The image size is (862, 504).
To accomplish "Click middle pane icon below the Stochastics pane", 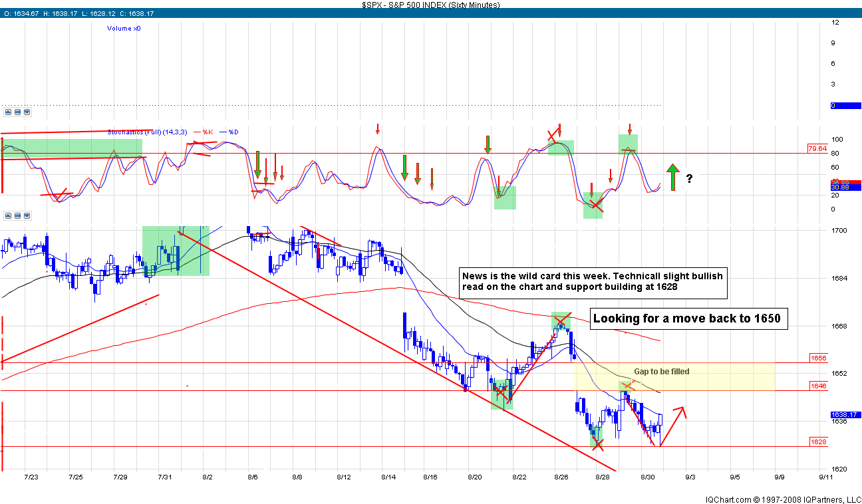I will 17,216.
